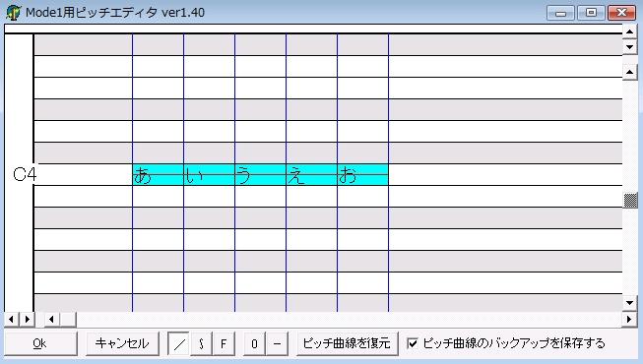Screen dimensions: 643x364
Task: Select the あ note block
Action: click(158, 175)
